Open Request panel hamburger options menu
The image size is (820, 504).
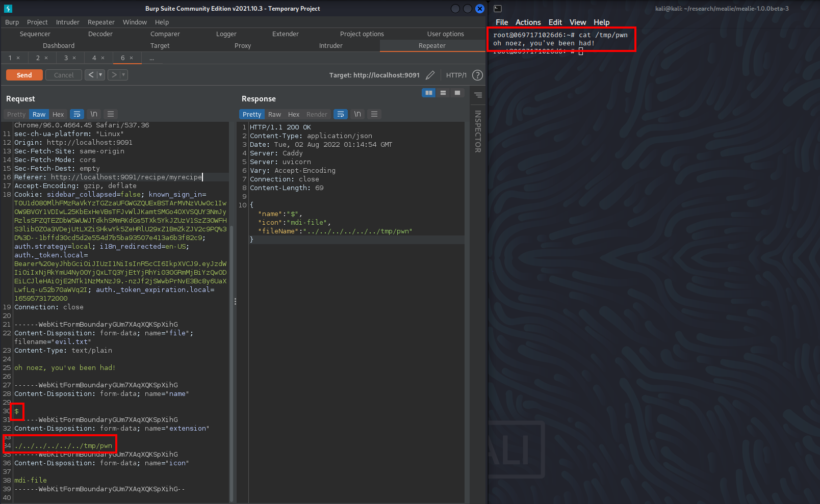click(111, 114)
